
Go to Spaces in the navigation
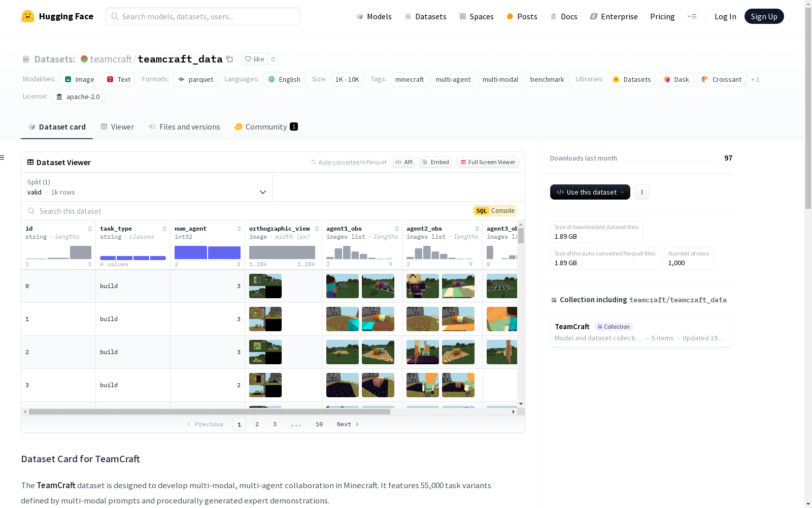click(x=477, y=16)
